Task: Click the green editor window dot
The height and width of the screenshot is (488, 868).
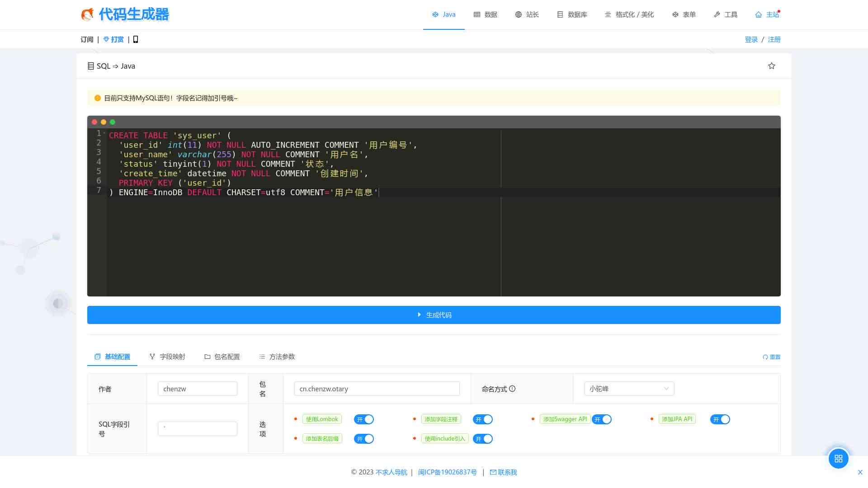Action: 113,122
